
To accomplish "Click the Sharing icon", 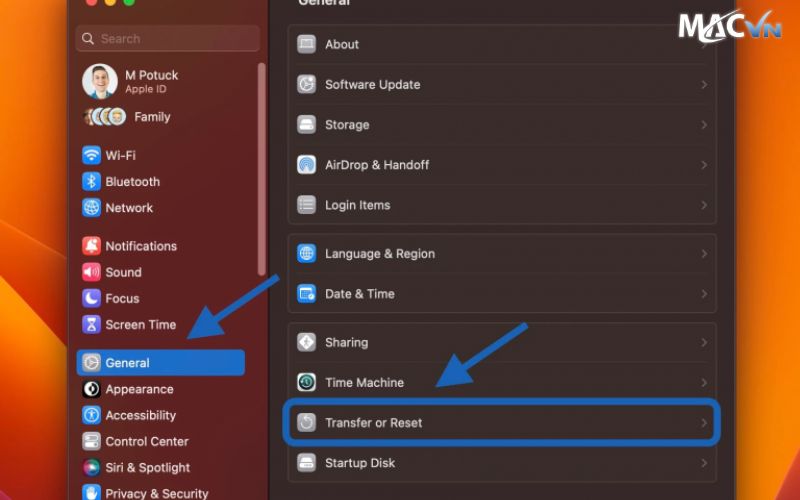I will (x=307, y=342).
